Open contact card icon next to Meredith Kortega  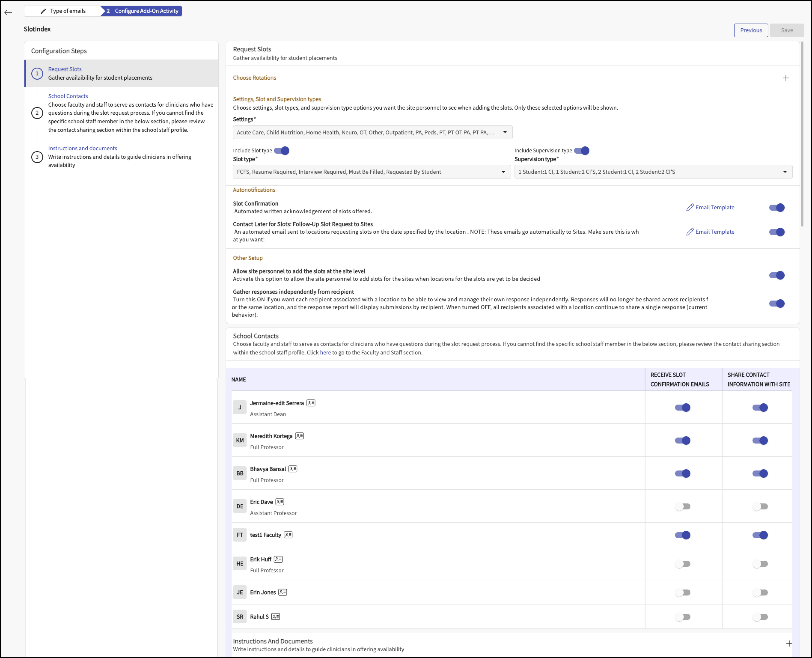299,436
